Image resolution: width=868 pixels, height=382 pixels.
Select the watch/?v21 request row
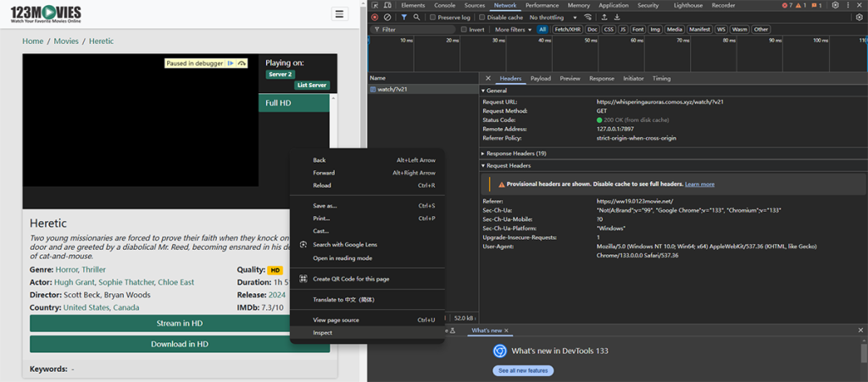(x=424, y=89)
